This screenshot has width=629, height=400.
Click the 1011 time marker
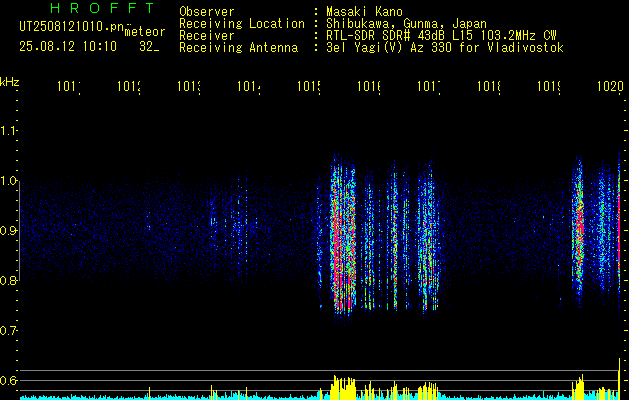69,86
